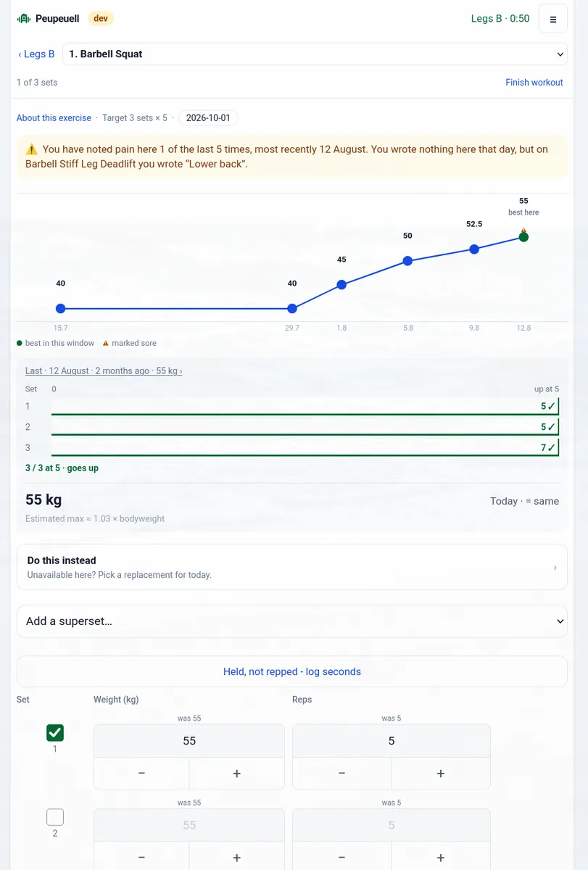Select the green 55 best-here chart point
This screenshot has width=588, height=870.
[x=523, y=237]
